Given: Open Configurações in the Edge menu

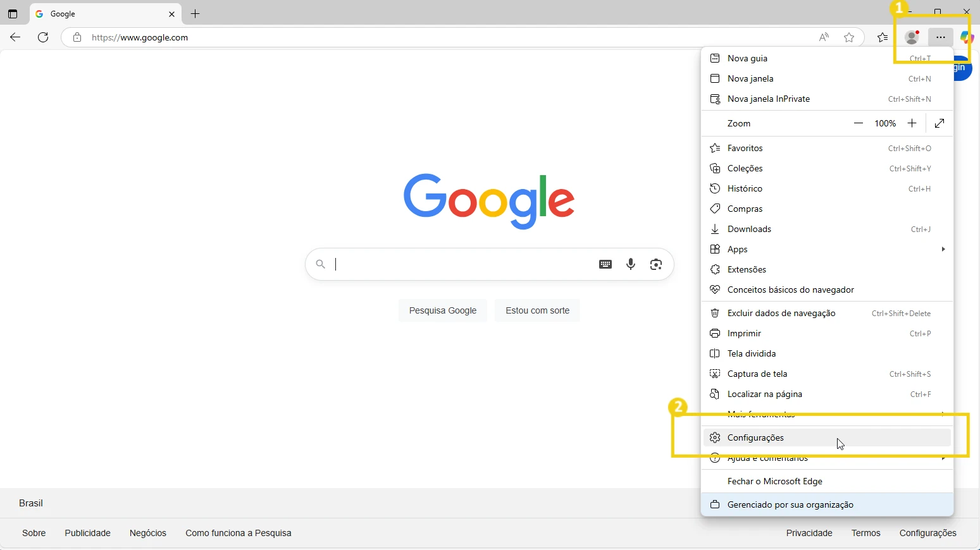Looking at the screenshot, I should 828,437.
